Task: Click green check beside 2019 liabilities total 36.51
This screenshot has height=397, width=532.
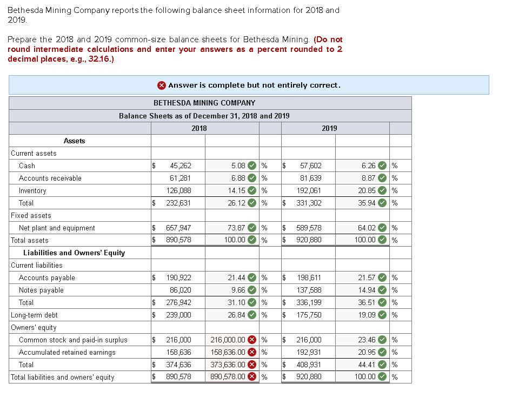Action: click(382, 302)
